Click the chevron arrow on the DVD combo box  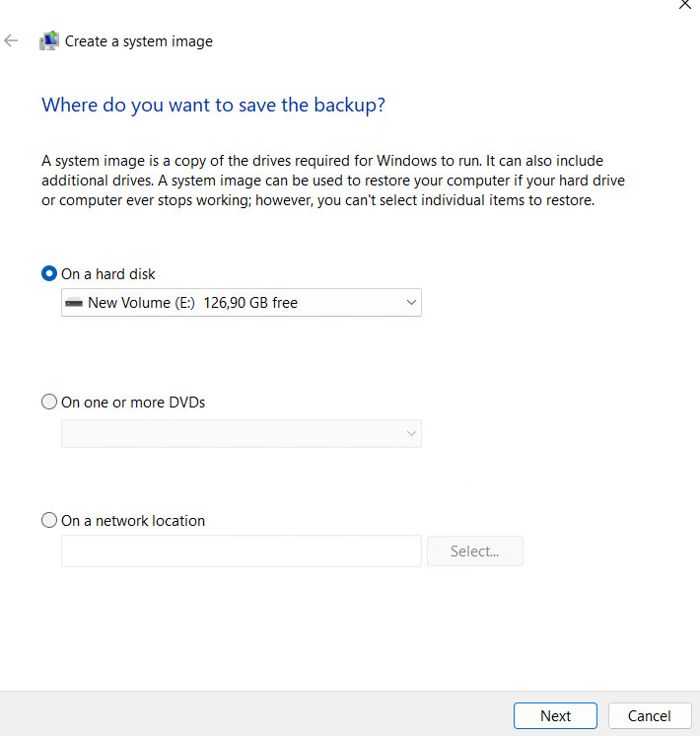[411, 433]
